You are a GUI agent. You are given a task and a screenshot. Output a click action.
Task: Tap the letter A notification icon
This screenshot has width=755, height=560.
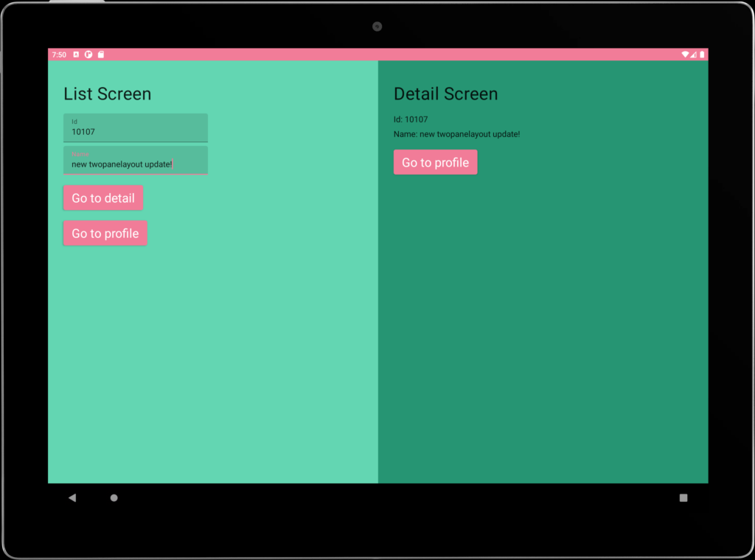pos(77,55)
